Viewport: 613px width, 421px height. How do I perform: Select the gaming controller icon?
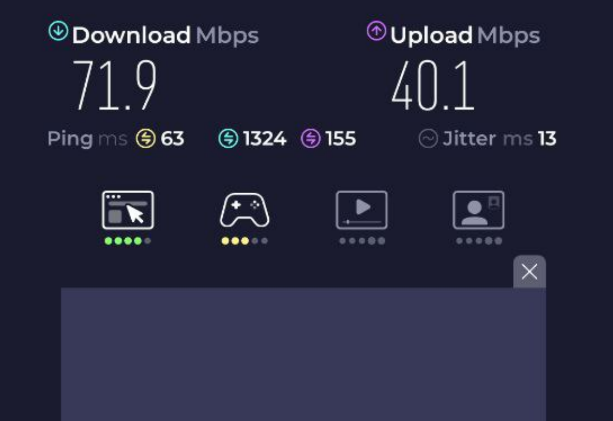[245, 210]
